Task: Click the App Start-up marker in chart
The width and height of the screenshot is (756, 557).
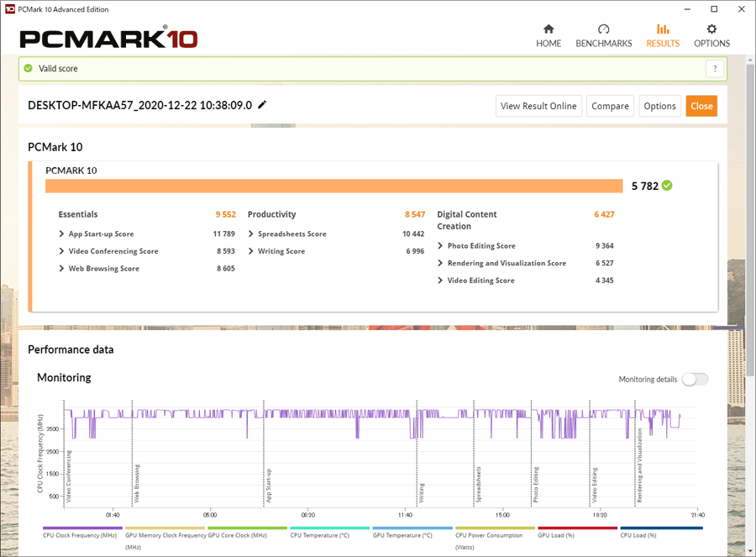Action: [x=269, y=486]
